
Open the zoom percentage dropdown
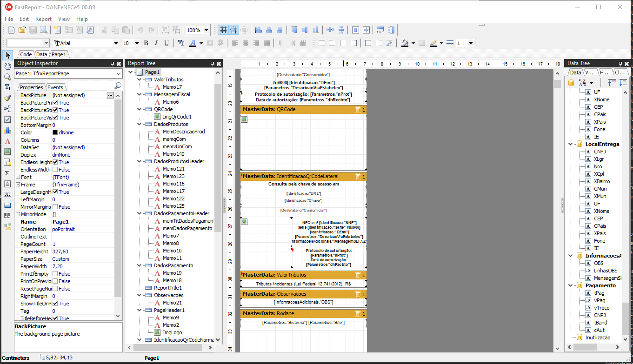pyautogui.click(x=207, y=30)
